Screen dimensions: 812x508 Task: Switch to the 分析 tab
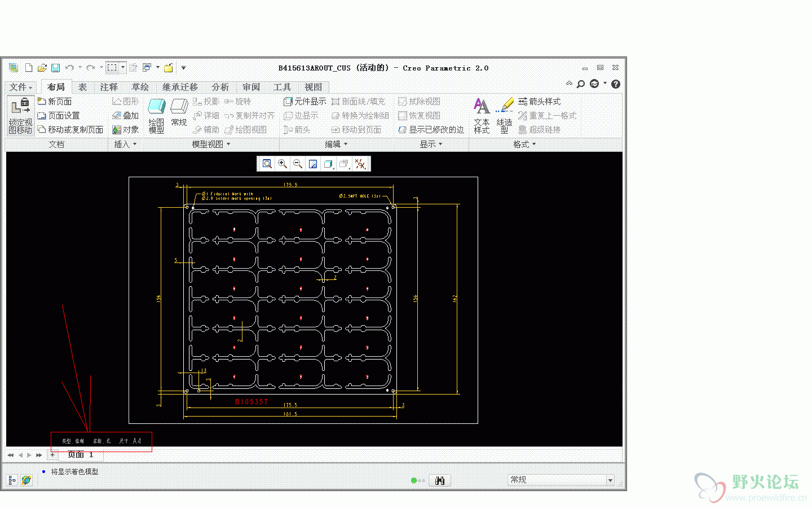pos(220,87)
